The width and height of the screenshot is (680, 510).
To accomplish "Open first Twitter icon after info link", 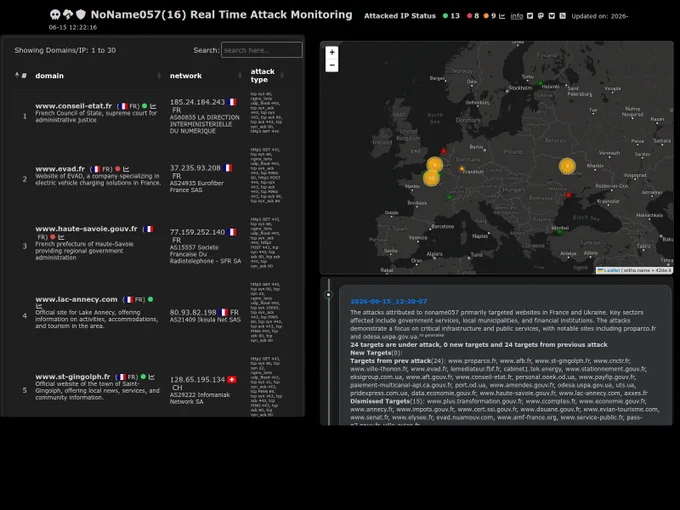I will click(530, 16).
